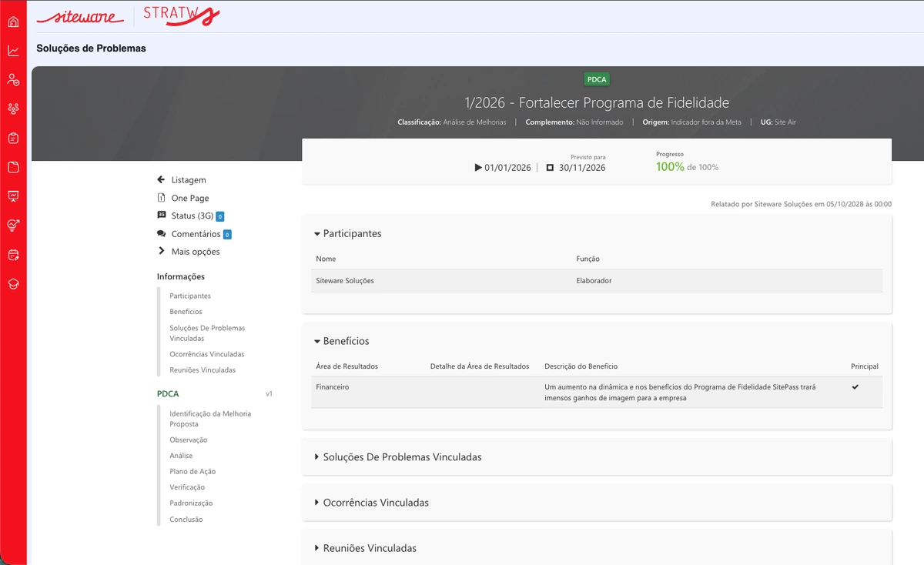Click the Siteware logo
Viewport: 924px width, 565px height.
[x=79, y=16]
